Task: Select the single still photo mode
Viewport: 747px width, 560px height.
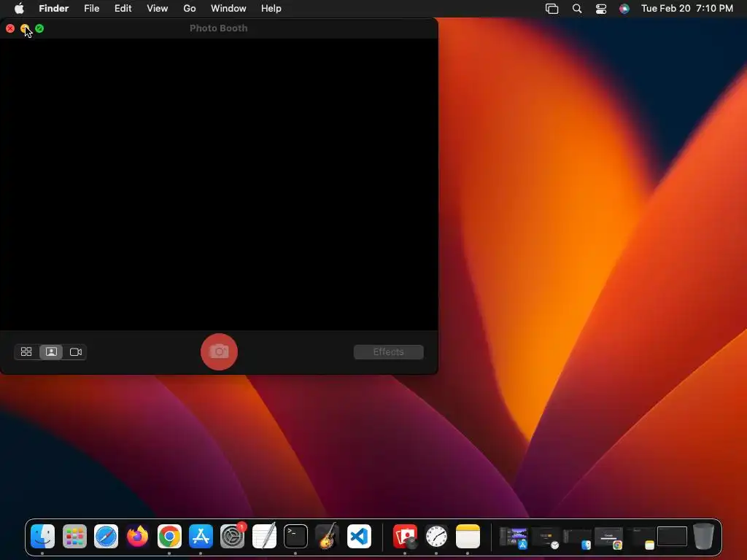Action: pyautogui.click(x=51, y=352)
